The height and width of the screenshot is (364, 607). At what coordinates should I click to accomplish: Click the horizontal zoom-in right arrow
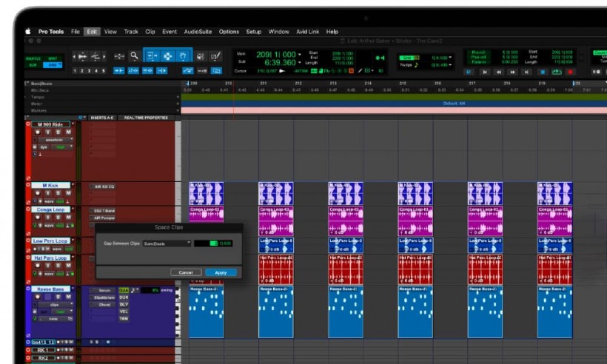coord(104,57)
